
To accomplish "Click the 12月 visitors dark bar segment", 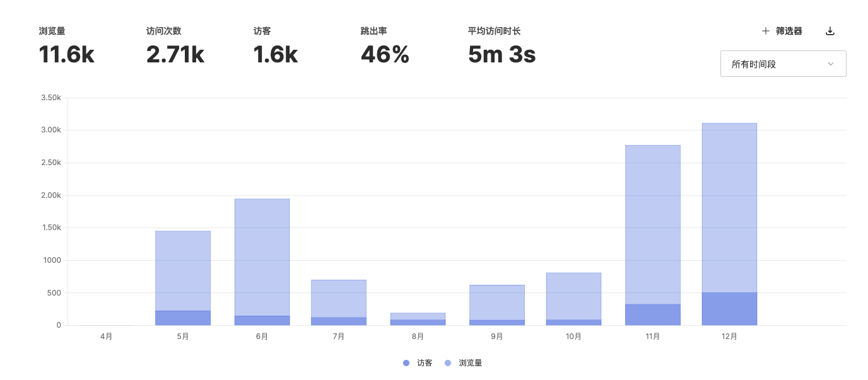I will coord(729,309).
